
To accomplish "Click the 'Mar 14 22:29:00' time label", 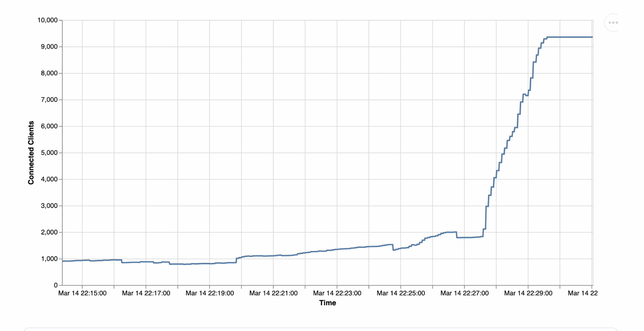I will click(x=528, y=293).
